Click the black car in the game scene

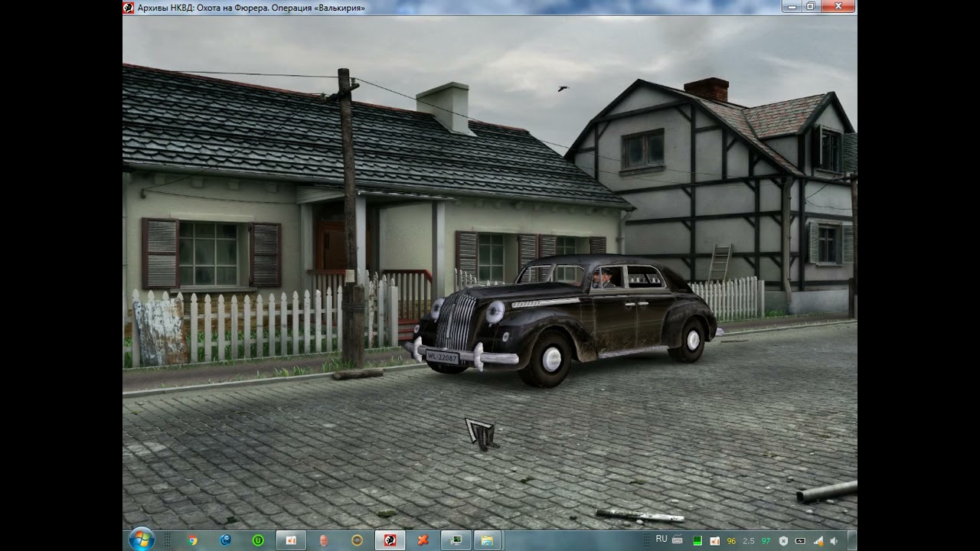563,320
